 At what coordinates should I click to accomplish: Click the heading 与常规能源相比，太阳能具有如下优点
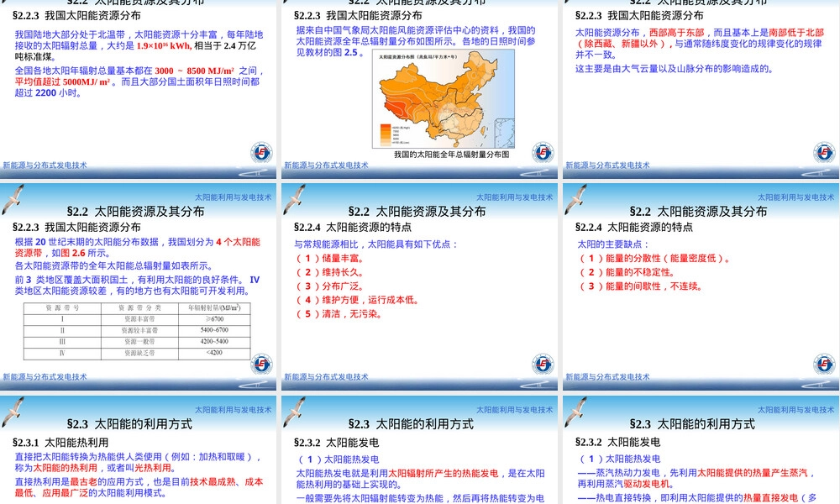point(376,244)
